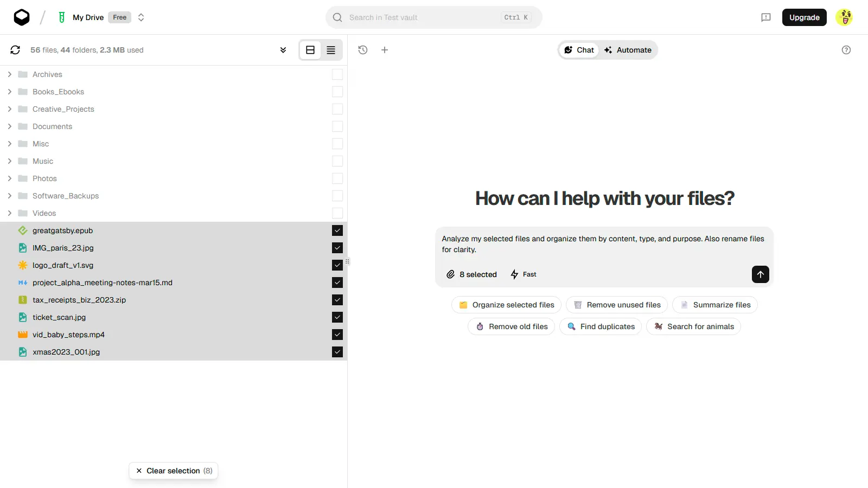Click the greatgatsby.epub file icon

click(23, 230)
